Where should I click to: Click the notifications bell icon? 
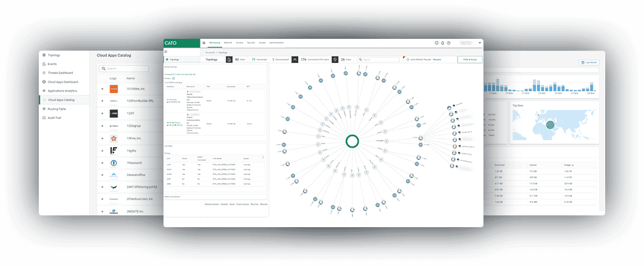442,43
